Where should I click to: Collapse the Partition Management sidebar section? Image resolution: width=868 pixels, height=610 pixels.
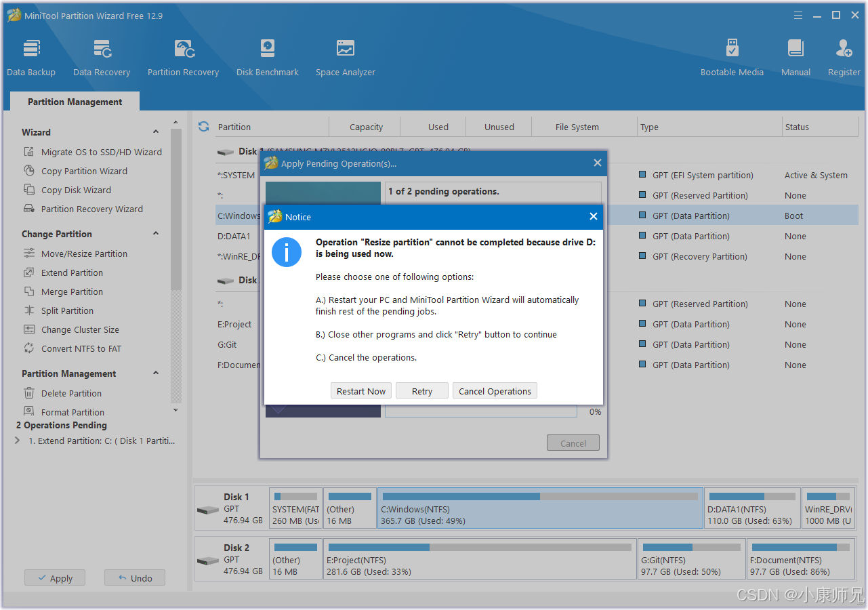pos(156,373)
